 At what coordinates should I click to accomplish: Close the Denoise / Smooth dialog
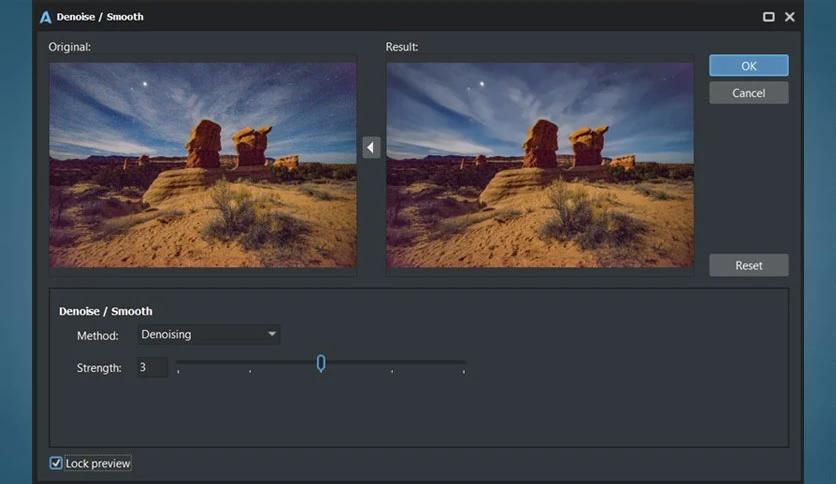(x=790, y=17)
